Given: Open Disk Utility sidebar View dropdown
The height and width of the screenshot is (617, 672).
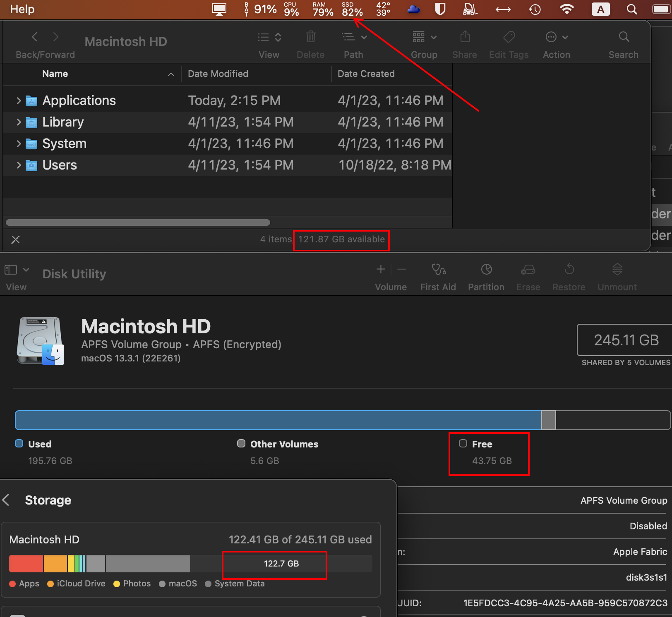Looking at the screenshot, I should pos(17,270).
